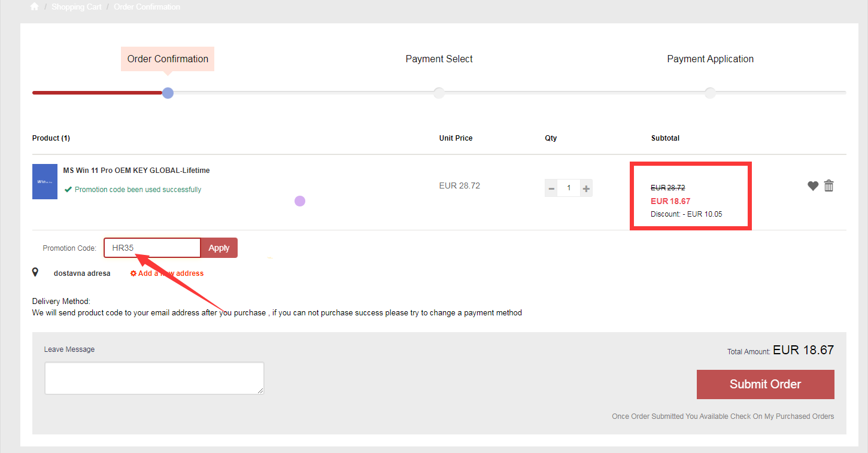Click the Payment Application progress marker

710,93
